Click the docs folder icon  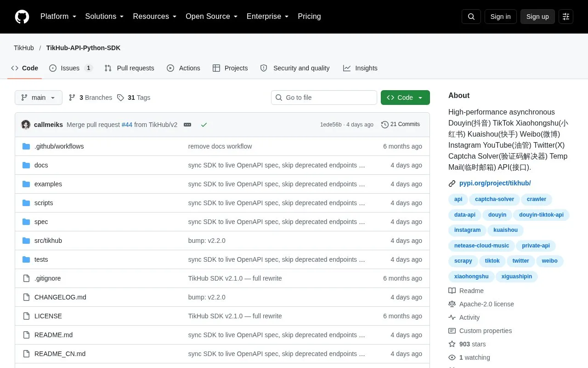(26, 165)
